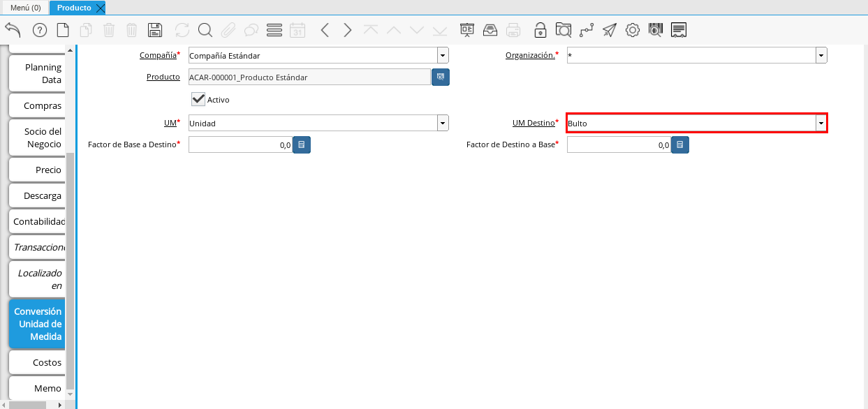This screenshot has width=868, height=409.
Task: Click the Factor de Base a Destino field
Action: (240, 144)
